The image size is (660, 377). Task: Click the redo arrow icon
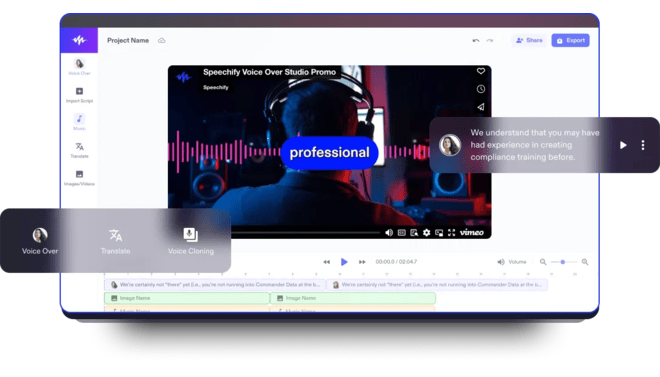point(490,40)
